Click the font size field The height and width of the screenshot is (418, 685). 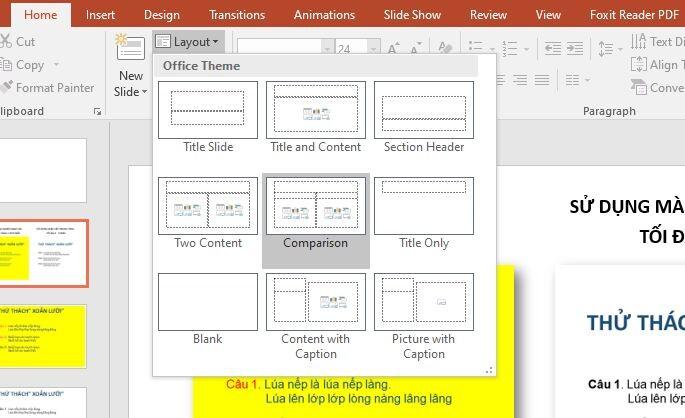tap(351, 48)
